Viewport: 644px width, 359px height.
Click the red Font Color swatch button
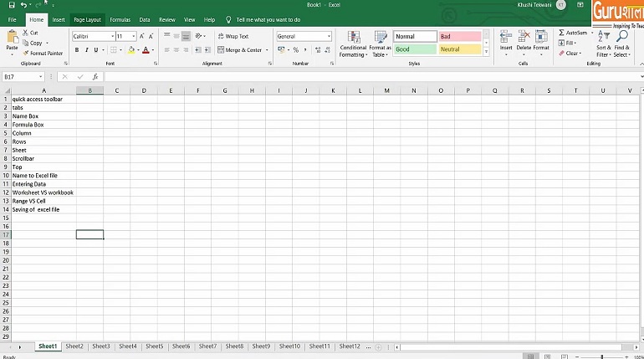tap(146, 50)
